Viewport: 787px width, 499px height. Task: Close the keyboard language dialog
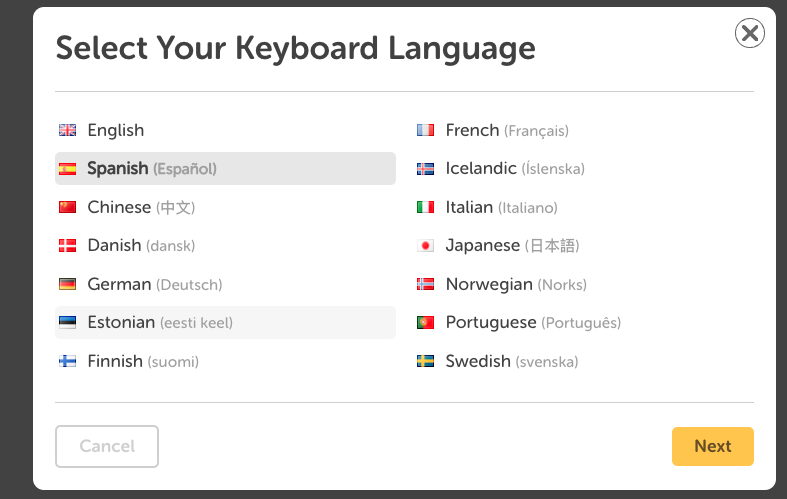click(750, 33)
